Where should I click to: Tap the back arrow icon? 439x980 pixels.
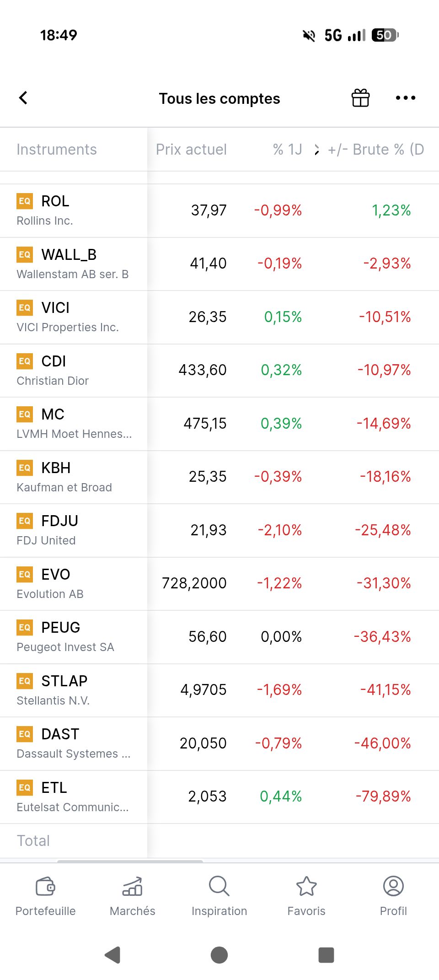[x=23, y=97]
